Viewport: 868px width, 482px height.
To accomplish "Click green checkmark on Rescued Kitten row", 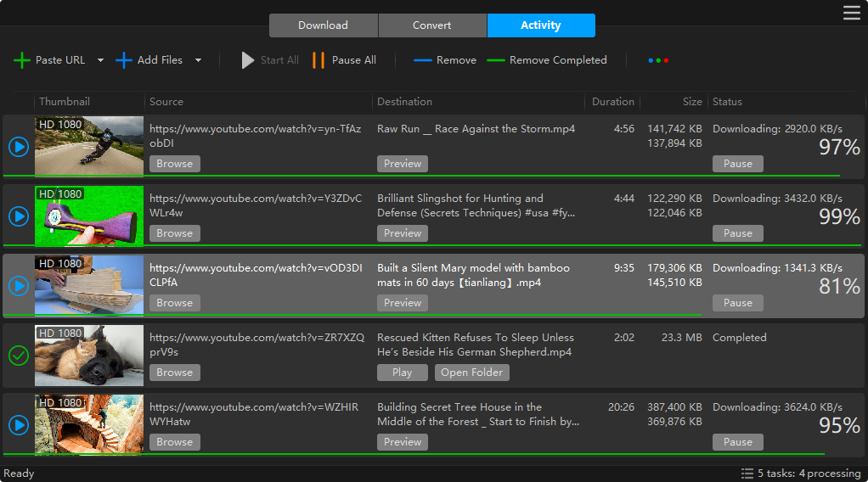I will pyautogui.click(x=19, y=356).
